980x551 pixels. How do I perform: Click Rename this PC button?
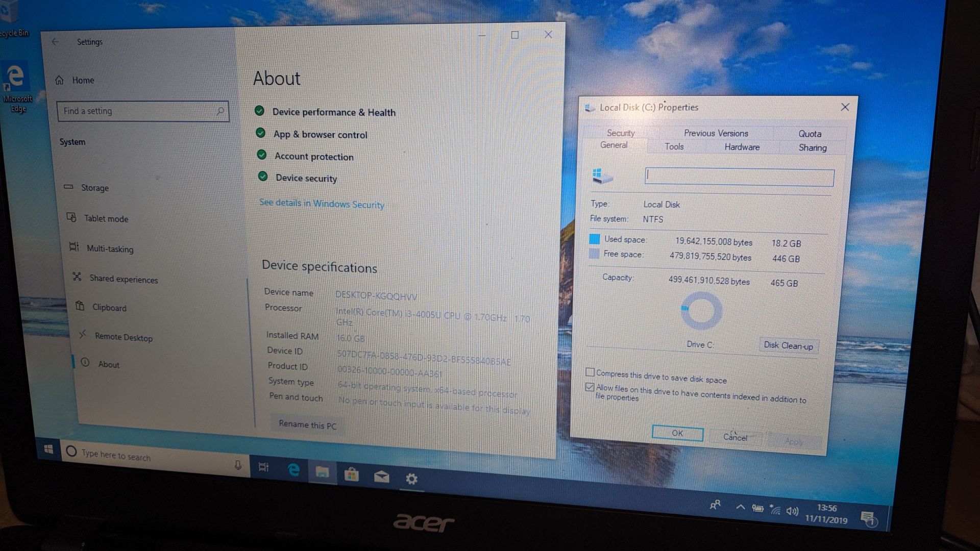(x=308, y=424)
